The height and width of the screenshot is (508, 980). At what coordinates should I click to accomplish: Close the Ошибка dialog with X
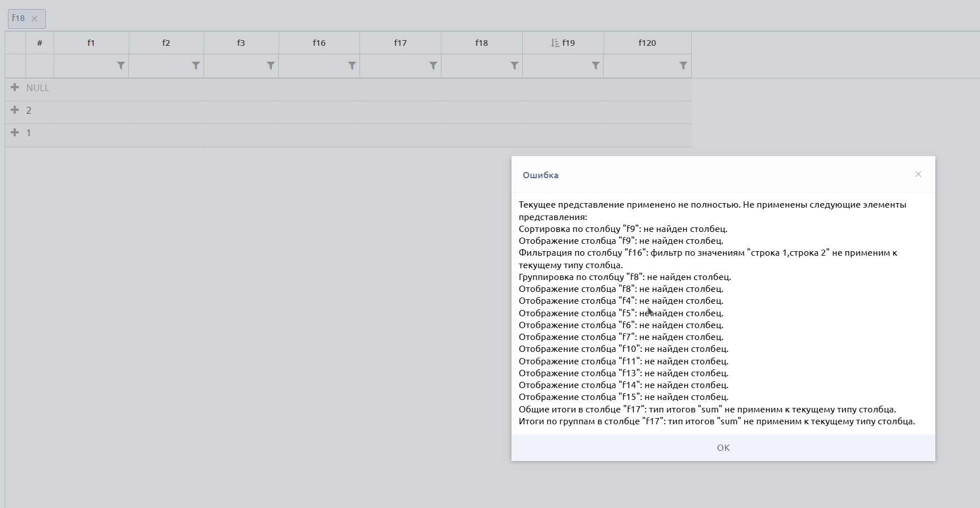pos(918,174)
